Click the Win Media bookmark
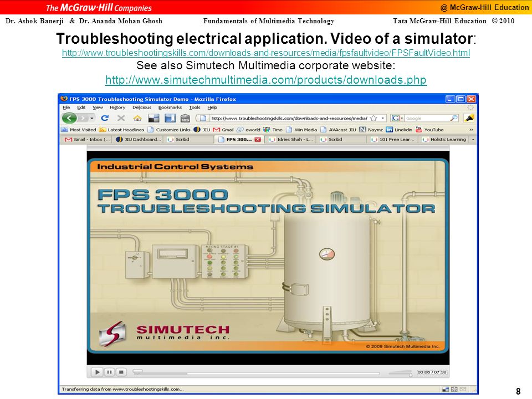532x399 pixels. tap(301, 130)
